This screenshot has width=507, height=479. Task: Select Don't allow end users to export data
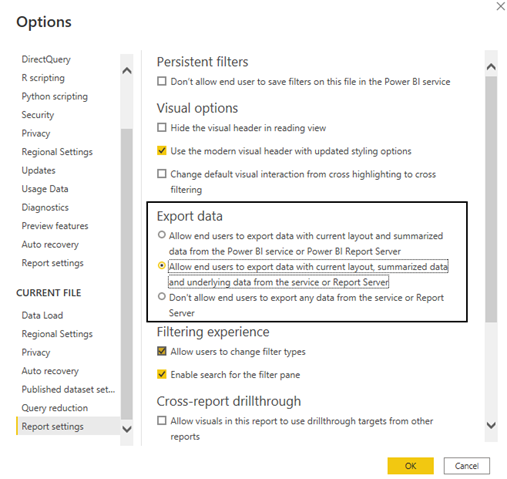pyautogui.click(x=162, y=296)
